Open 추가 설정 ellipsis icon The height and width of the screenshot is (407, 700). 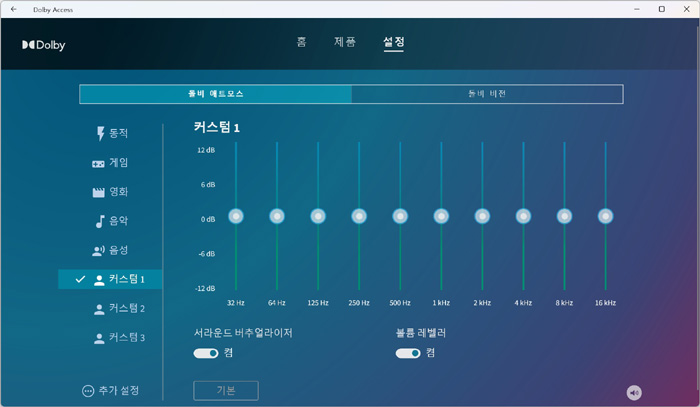click(x=88, y=391)
